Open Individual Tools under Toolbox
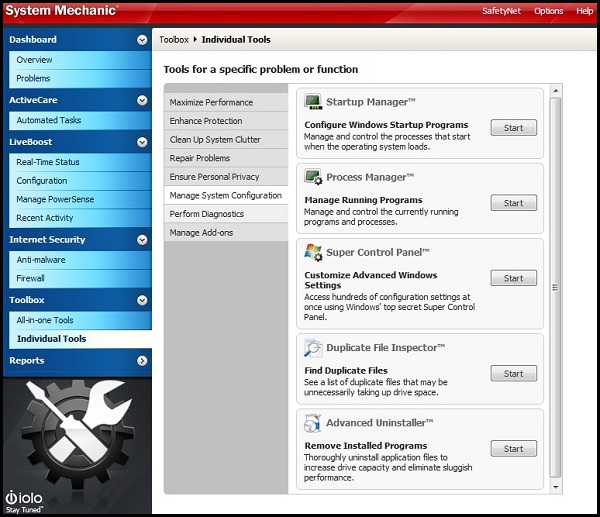This screenshot has height=517, width=600. 80,339
